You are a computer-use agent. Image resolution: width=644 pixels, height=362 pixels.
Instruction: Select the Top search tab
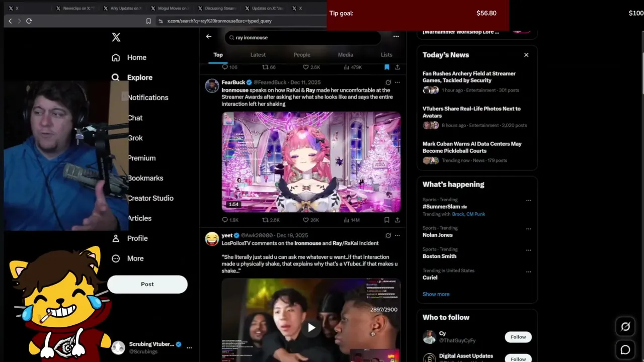click(x=218, y=55)
